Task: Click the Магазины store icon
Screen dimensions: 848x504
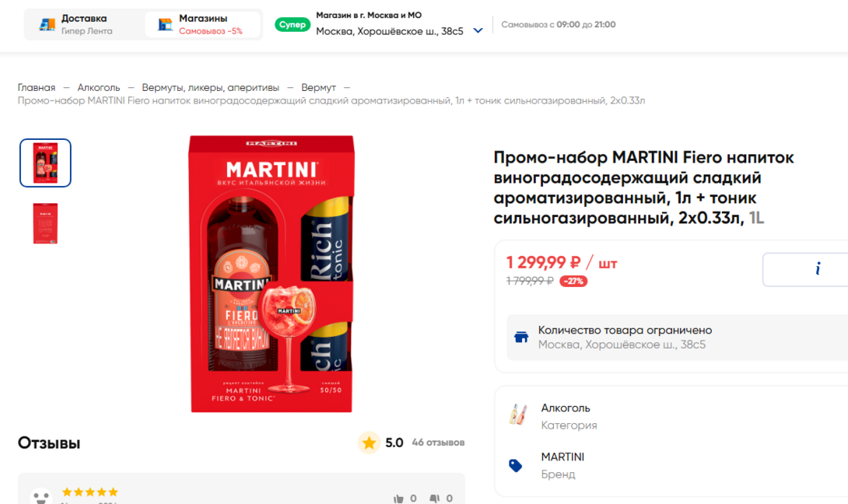Action: point(165,24)
